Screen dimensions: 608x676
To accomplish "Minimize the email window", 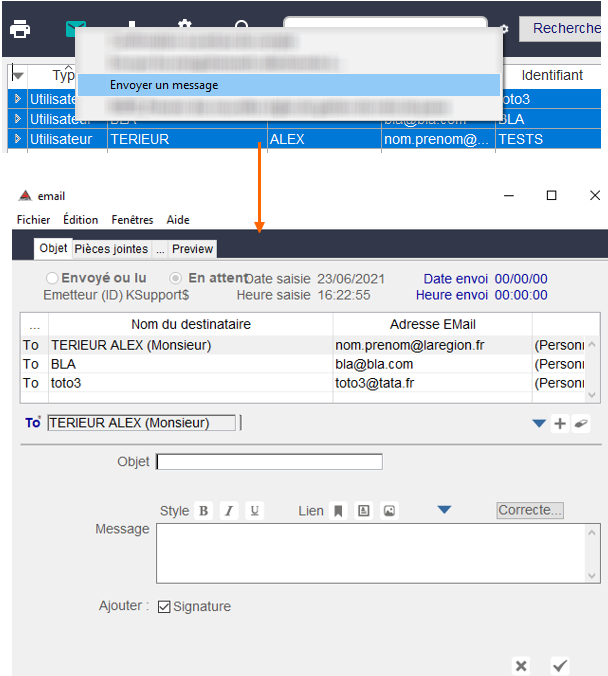I will pos(509,195).
